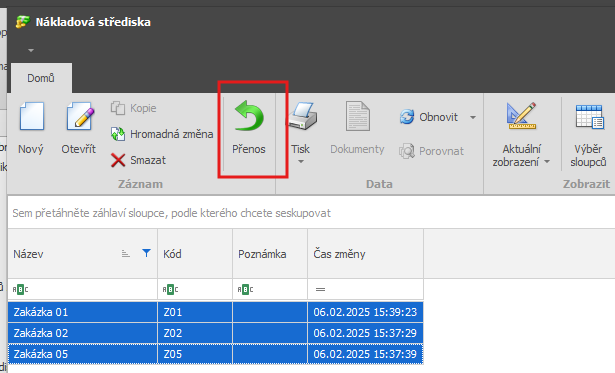Image resolution: width=615 pixels, height=373 pixels.
Task: Expand the Aktuální zobrazení dropdown arrow
Action: click(x=547, y=162)
